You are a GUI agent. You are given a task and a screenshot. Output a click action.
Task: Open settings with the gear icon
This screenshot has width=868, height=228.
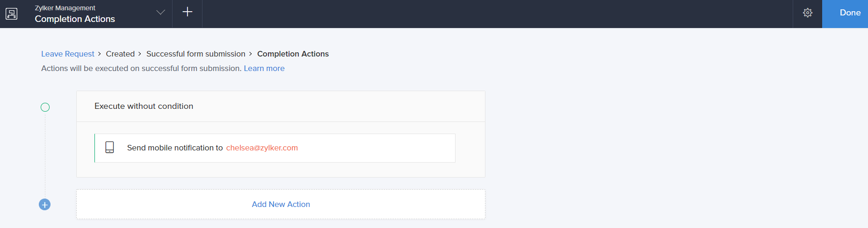click(x=807, y=13)
